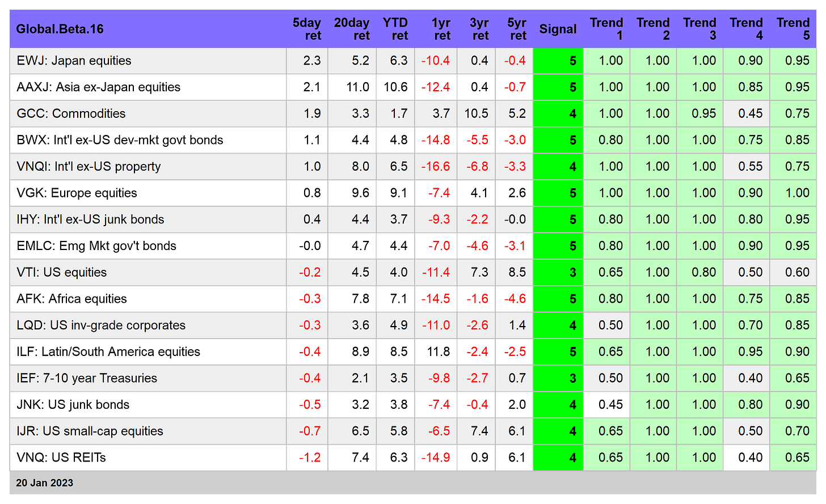Screen dimensions: 826x504
Task: Click the Signal value 3 for IEF
Action: tap(573, 378)
